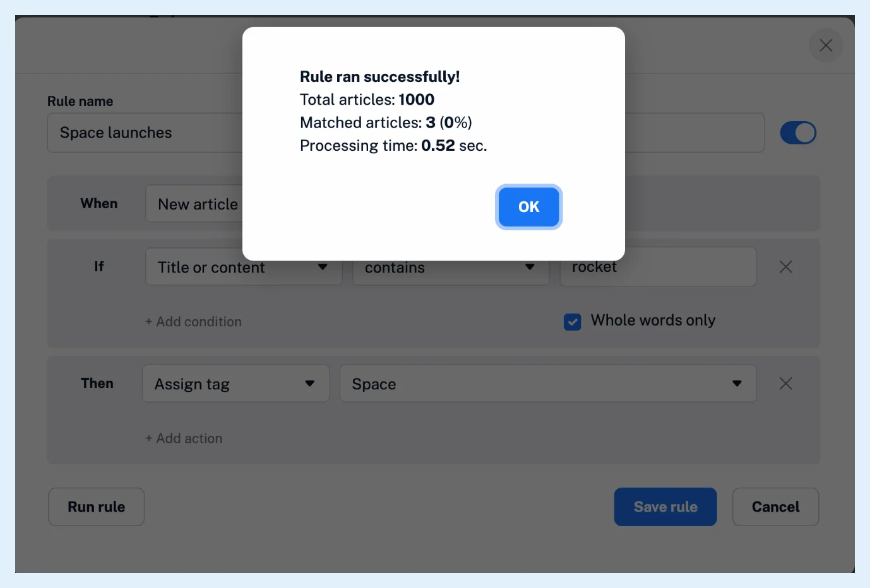Click the If label

[x=99, y=267]
